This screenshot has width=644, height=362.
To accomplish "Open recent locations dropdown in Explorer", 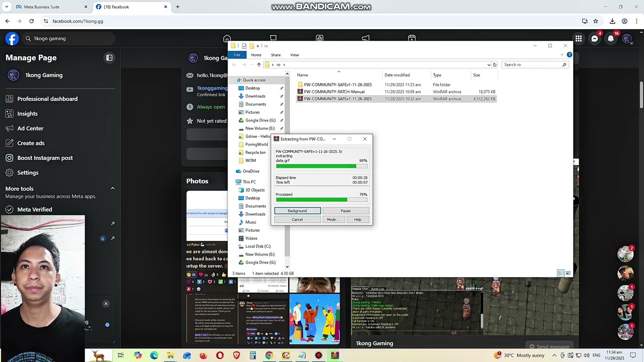I will (252, 65).
